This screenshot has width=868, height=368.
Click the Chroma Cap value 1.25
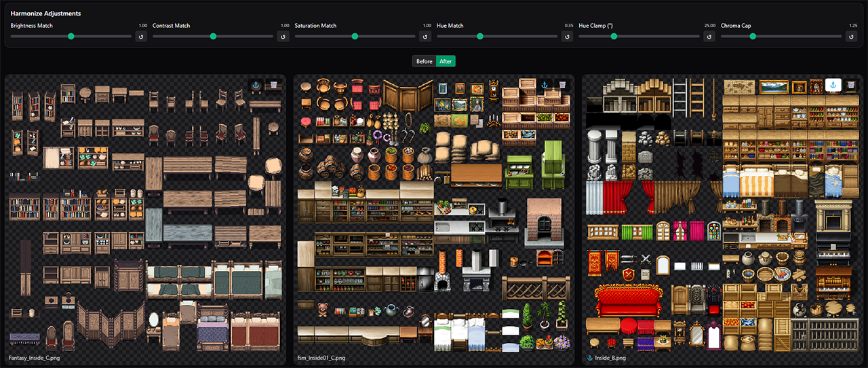coord(853,26)
